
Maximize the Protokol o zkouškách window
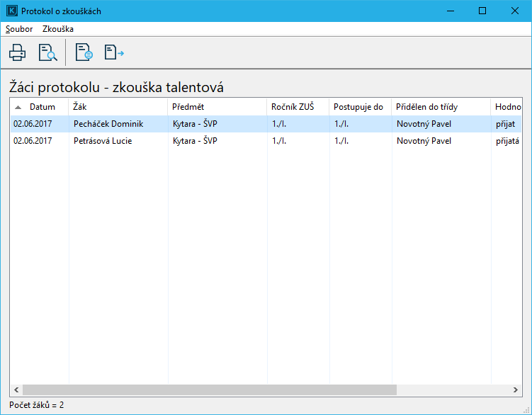(482, 11)
